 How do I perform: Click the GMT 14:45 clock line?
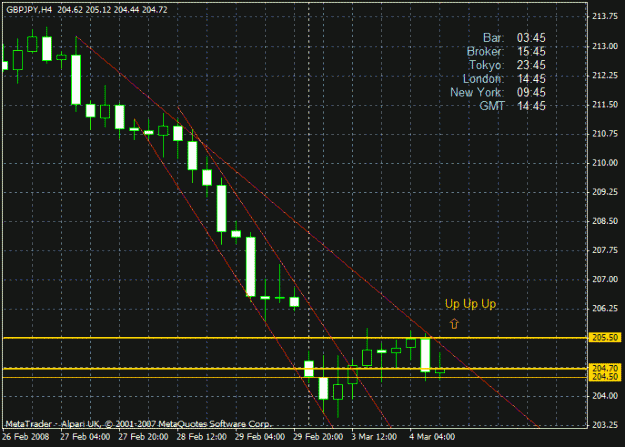tap(513, 106)
